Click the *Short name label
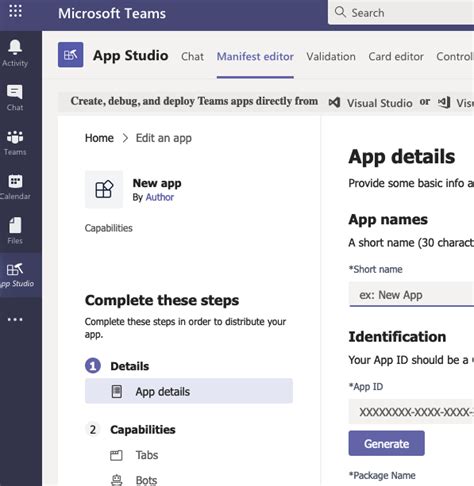 pos(375,269)
